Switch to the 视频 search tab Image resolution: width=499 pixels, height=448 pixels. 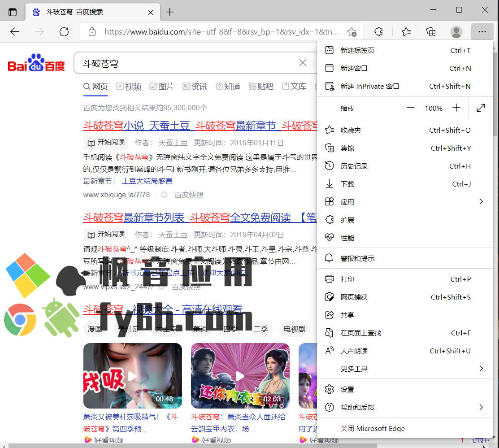[129, 87]
